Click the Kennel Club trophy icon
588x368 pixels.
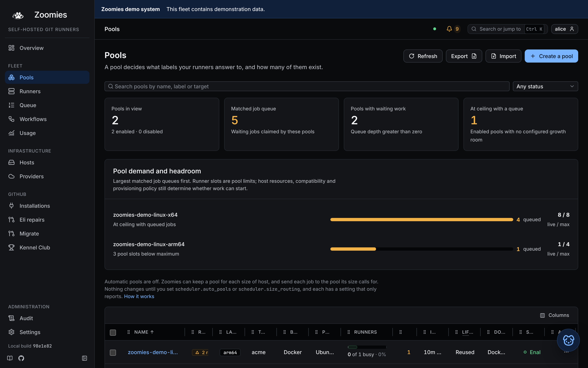(x=11, y=247)
